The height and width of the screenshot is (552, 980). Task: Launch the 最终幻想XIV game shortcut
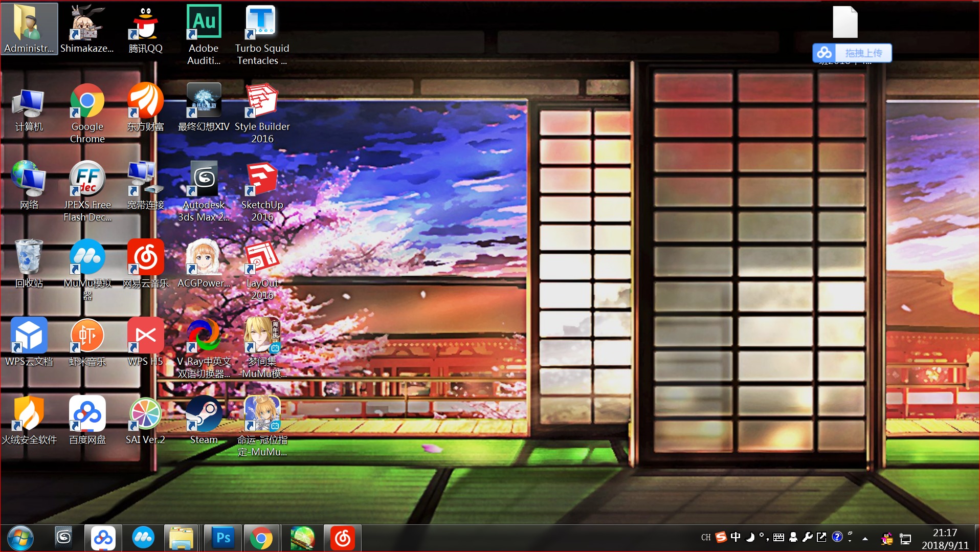point(204,107)
